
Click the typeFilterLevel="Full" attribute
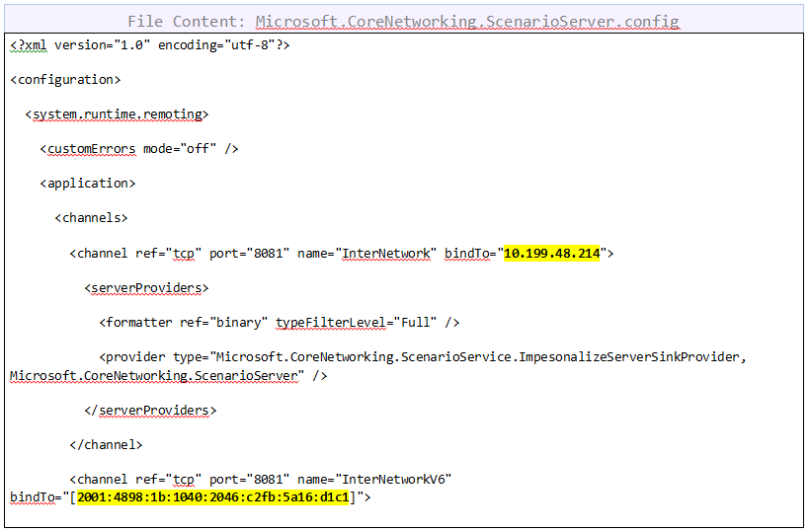click(357, 323)
